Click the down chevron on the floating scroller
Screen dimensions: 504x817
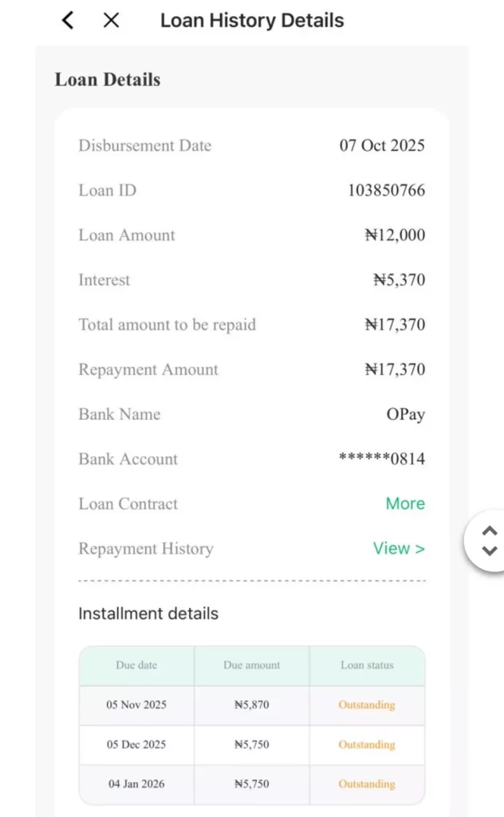[490, 551]
